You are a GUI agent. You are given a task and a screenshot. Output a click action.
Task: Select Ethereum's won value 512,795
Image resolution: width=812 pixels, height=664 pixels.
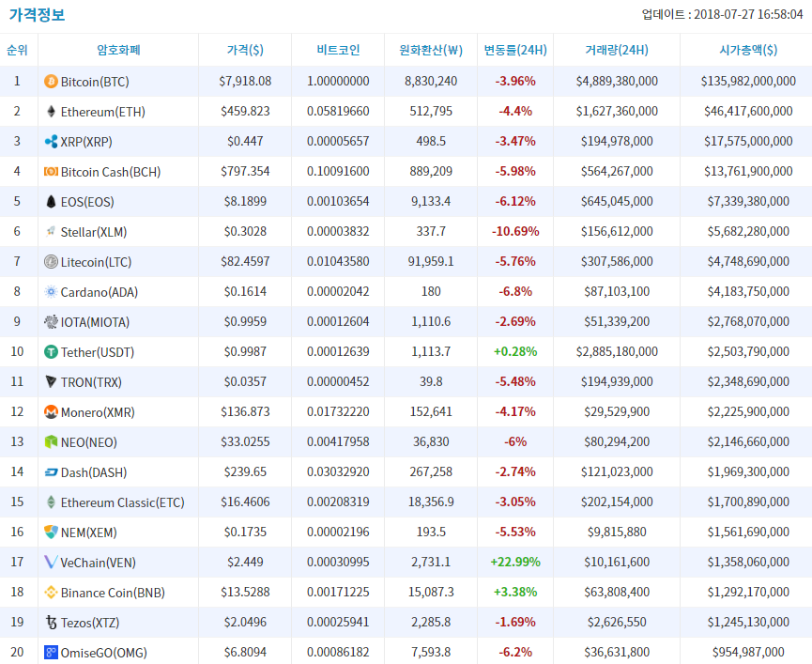[x=431, y=112]
